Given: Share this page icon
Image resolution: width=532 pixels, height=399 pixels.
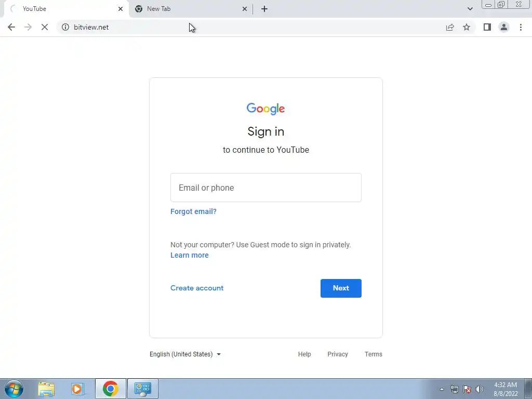Looking at the screenshot, I should 450,27.
